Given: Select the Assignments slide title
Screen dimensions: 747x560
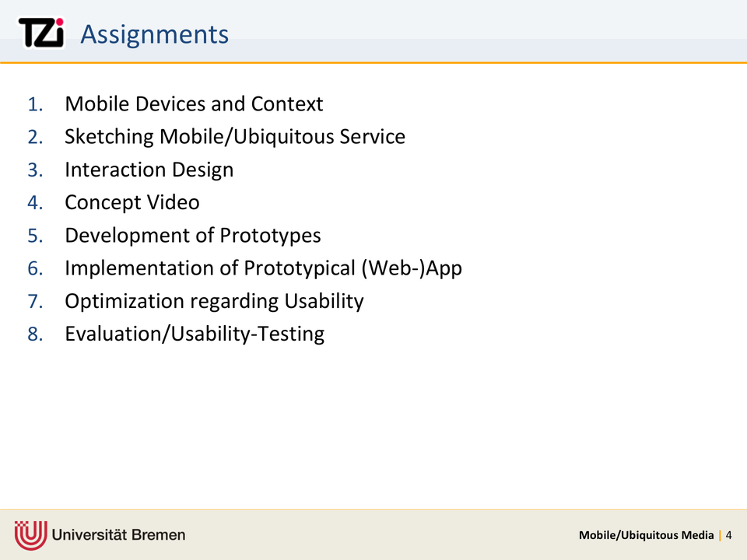Looking at the screenshot, I should pos(154,34).
